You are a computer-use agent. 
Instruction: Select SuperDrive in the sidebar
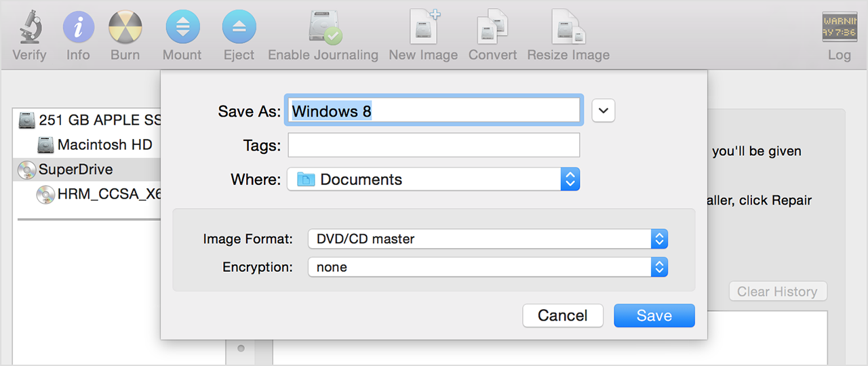coord(87,169)
